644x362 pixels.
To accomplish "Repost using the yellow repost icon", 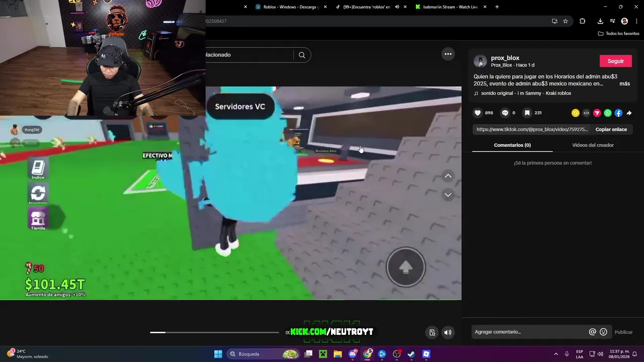I will pyautogui.click(x=576, y=113).
